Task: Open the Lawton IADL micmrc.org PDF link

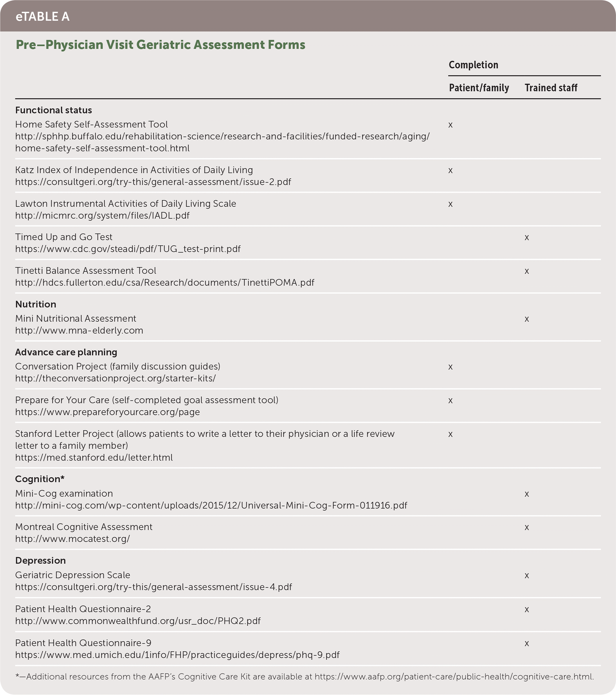Action: [102, 216]
